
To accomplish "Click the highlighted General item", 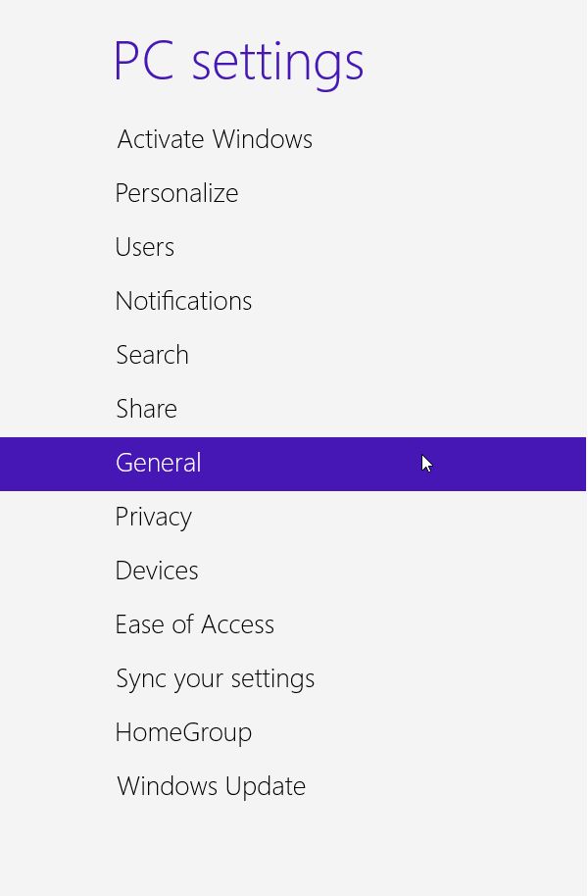I will point(158,464).
